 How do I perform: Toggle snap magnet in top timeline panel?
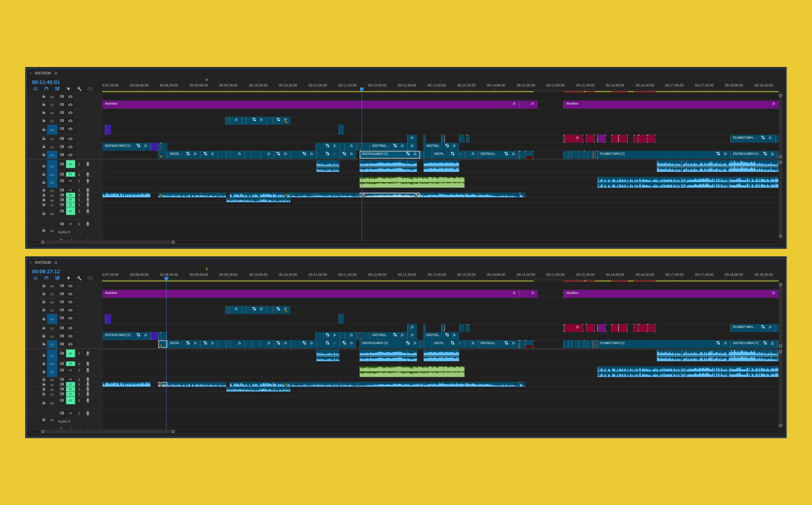[47, 89]
